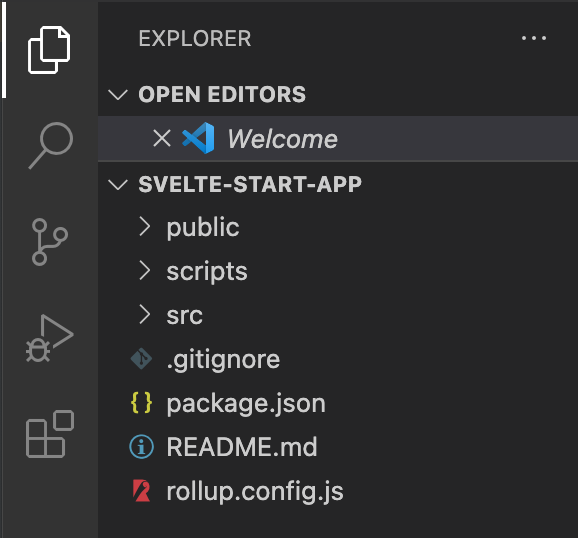
Task: Click the rollup icon beside rollup.config.js
Action: point(142,491)
